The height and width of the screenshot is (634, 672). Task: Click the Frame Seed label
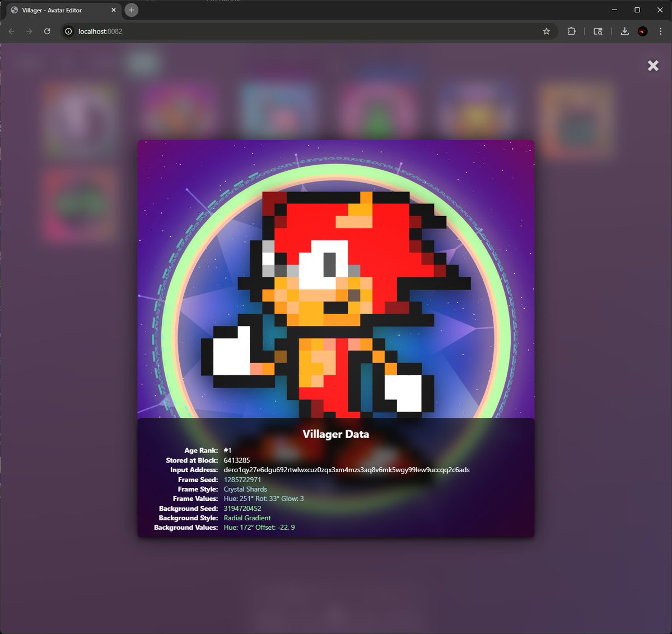(x=198, y=479)
